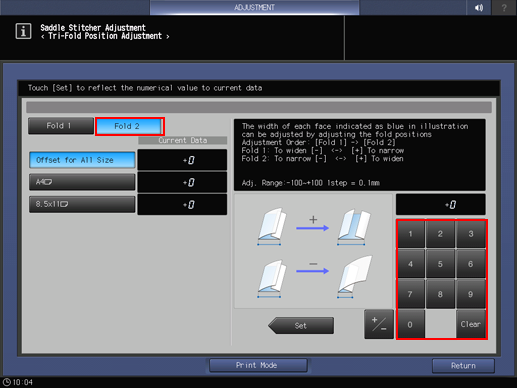Open the ADJUSTMENT tab at top
This screenshot has height=388, width=517.
pyautogui.click(x=254, y=7)
